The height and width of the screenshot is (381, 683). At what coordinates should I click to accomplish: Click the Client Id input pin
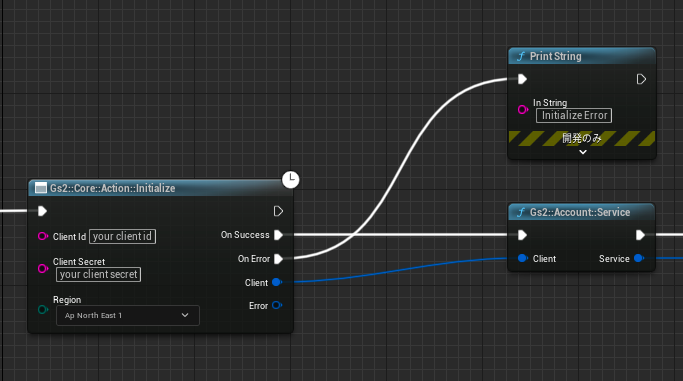click(43, 236)
